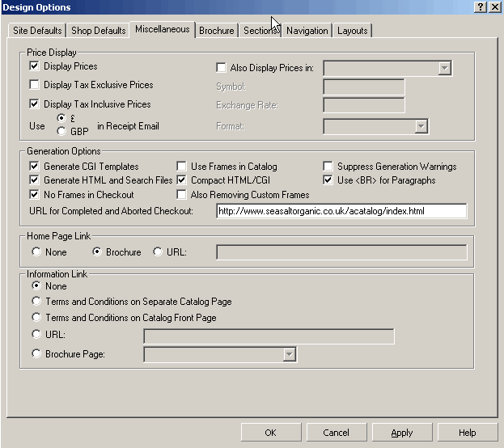This screenshot has height=448, width=504.
Task: Uncheck Compact HTML/CGI option
Action: [182, 180]
